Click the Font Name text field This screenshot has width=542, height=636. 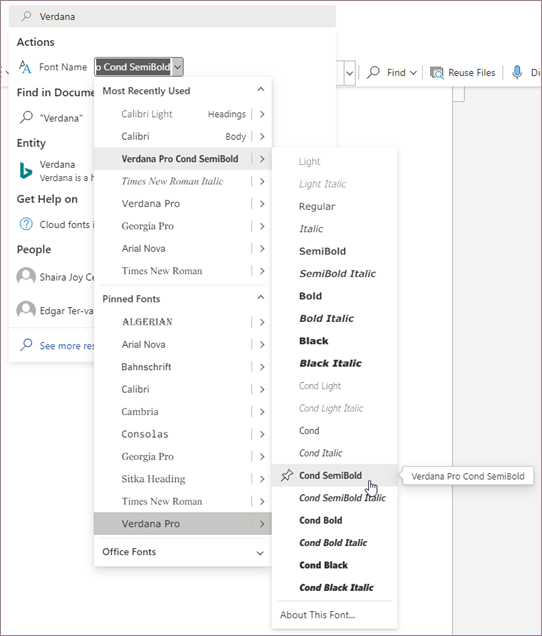pyautogui.click(x=133, y=67)
